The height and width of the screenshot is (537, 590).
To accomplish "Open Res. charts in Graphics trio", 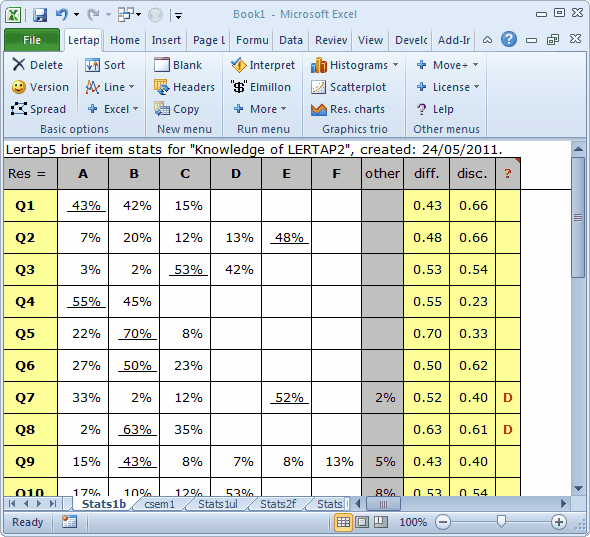I will point(348,109).
